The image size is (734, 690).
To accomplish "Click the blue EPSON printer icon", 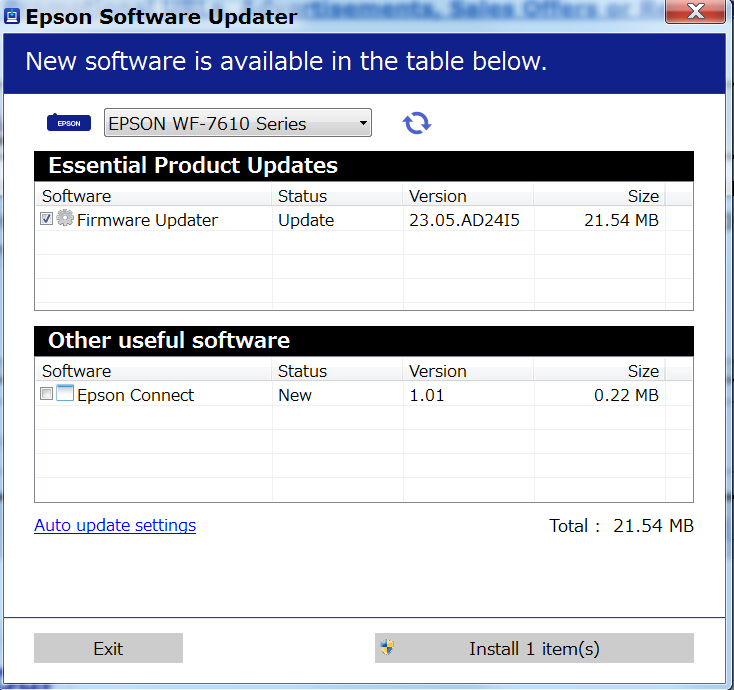I will pos(69,123).
